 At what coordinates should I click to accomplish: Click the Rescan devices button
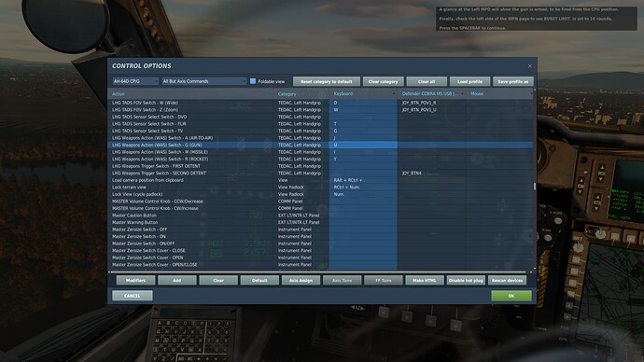[x=507, y=280]
